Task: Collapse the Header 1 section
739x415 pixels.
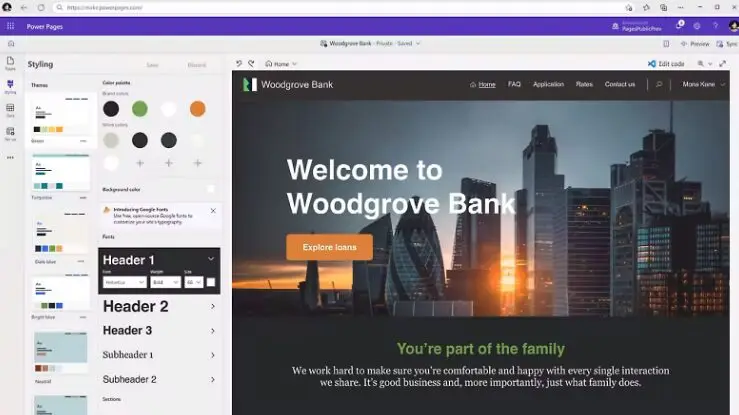Action: tap(211, 259)
